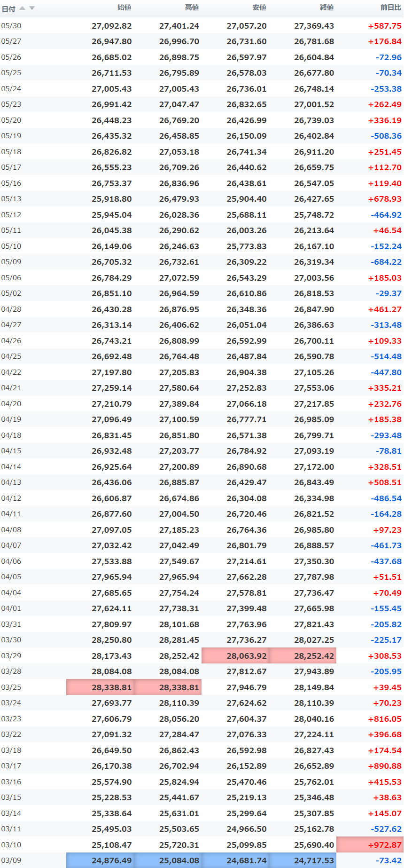The width and height of the screenshot is (404, 868).
Task: Click the high value 26,795.89
Action: click(x=179, y=73)
